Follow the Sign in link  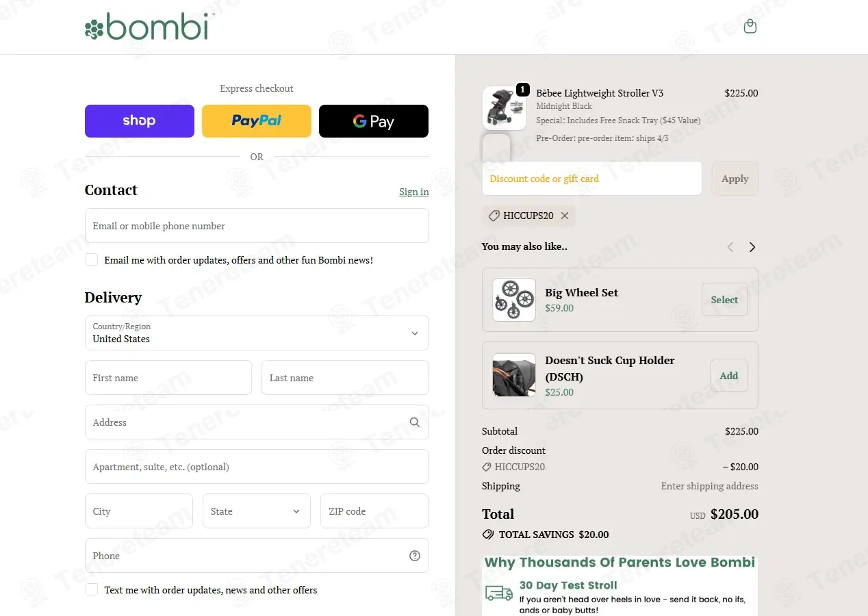pyautogui.click(x=414, y=192)
